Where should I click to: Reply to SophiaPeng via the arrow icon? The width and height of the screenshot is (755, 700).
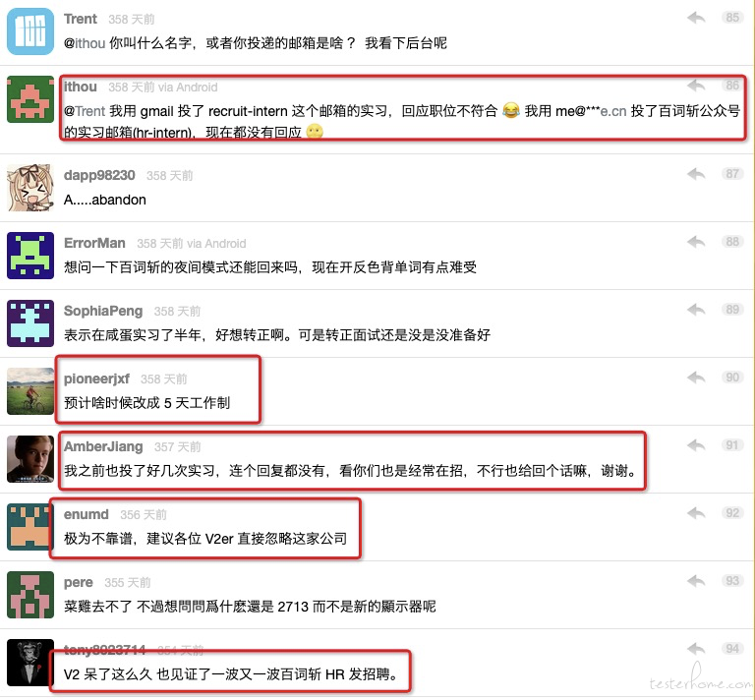click(x=696, y=310)
